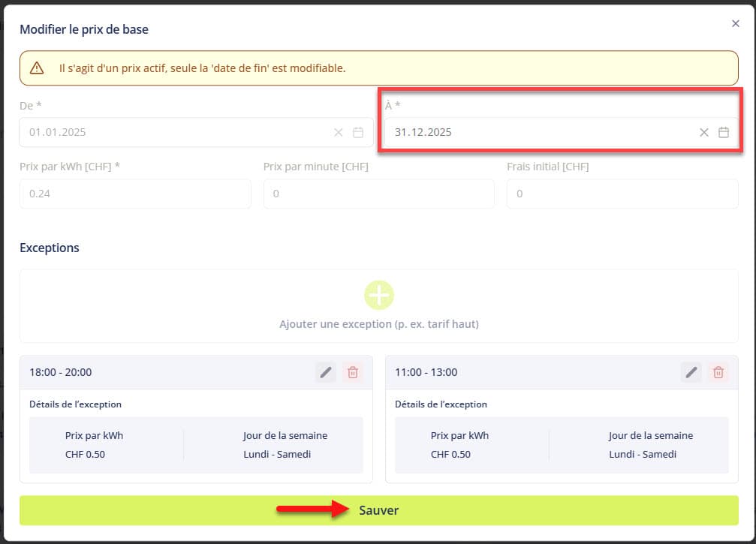
Task: Click the 'De' start date field
Action: pyautogui.click(x=173, y=132)
